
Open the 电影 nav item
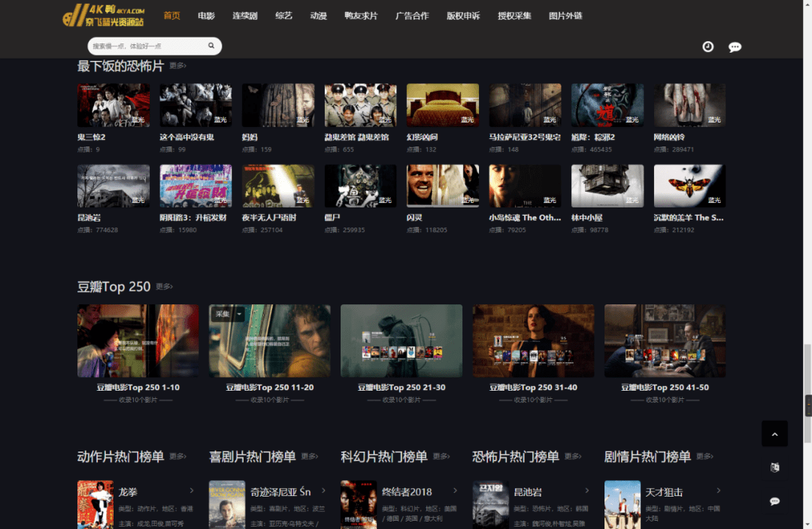(206, 16)
